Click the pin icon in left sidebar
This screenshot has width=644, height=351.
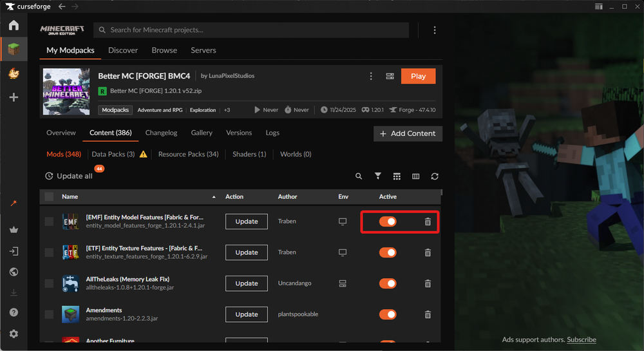point(14,204)
